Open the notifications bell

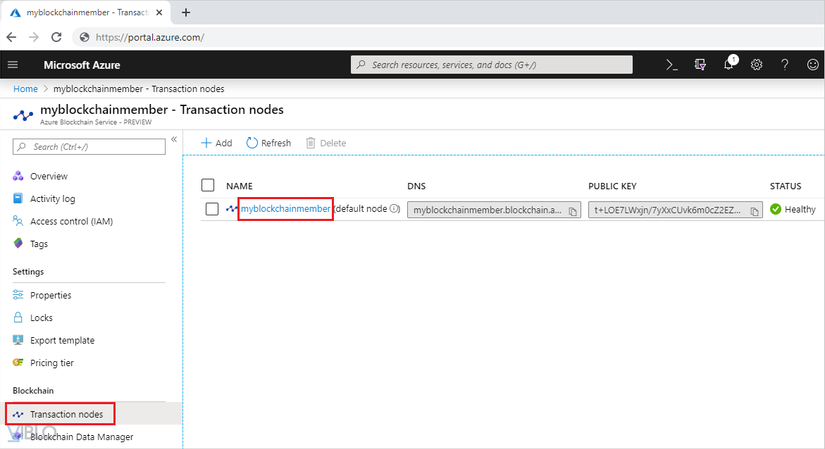pos(729,64)
